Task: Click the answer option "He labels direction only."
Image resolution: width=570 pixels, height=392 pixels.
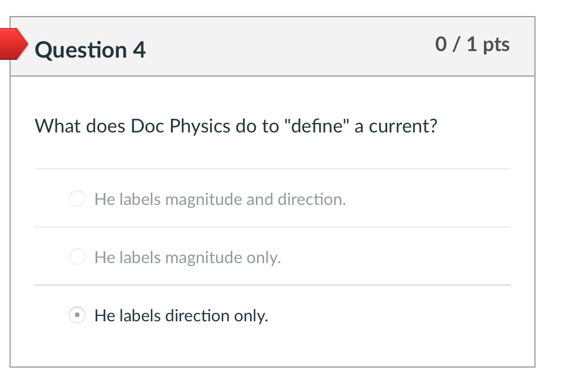Action: [181, 315]
